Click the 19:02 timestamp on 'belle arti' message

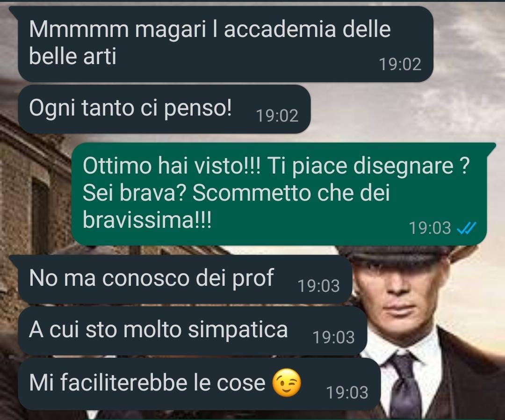click(400, 65)
